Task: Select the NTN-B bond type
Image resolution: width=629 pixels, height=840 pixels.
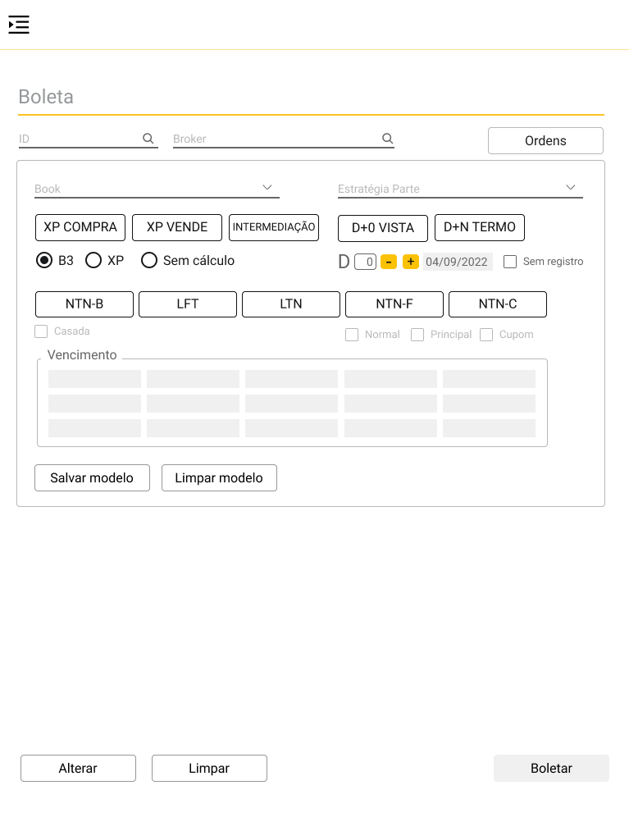Action: tap(84, 304)
